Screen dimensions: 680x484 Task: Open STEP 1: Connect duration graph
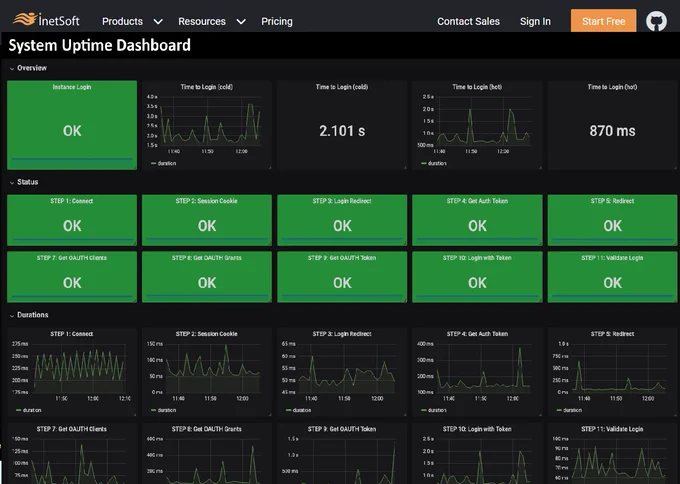click(x=72, y=372)
